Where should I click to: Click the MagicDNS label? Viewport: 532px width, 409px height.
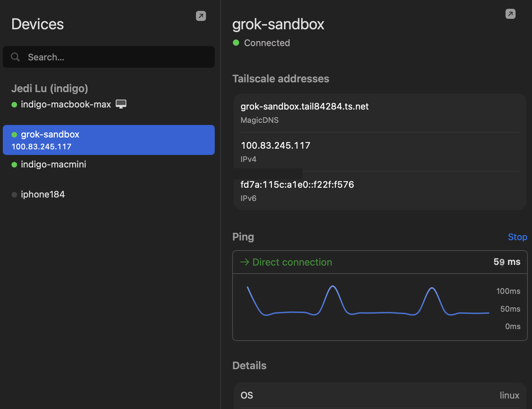click(x=259, y=120)
